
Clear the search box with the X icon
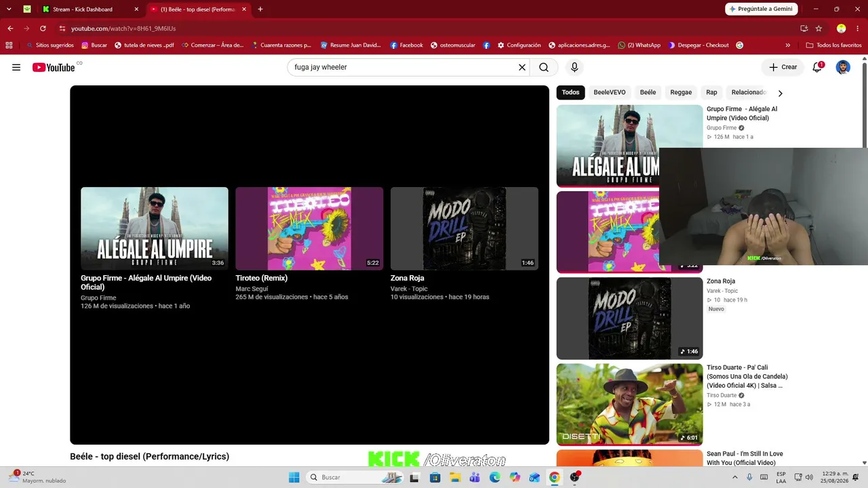point(522,67)
